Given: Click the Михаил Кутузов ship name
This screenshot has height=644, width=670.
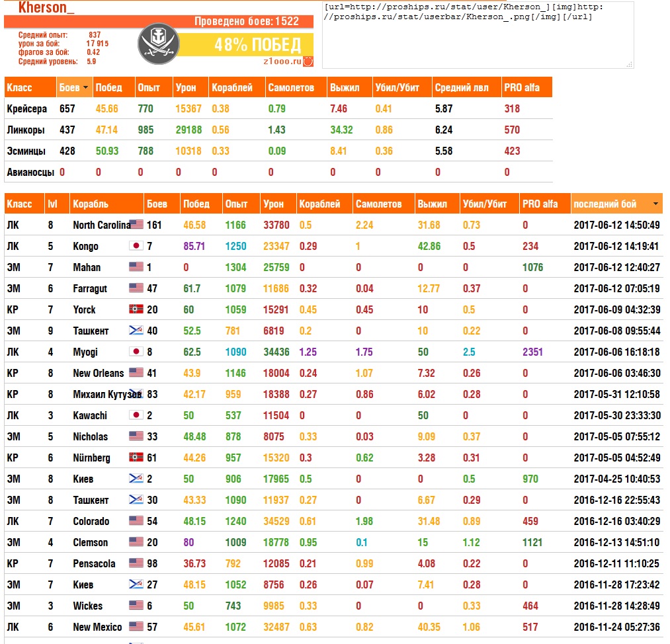Looking at the screenshot, I should point(107,394).
